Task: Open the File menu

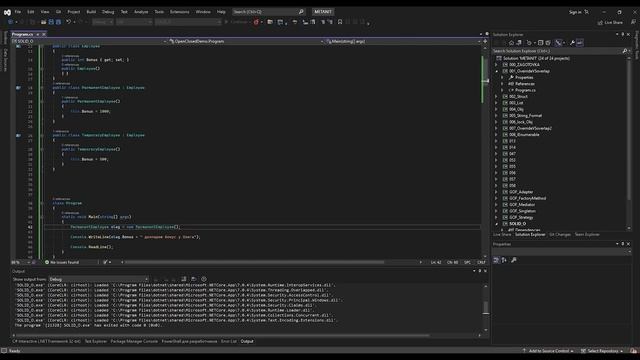Action: [x=18, y=12]
